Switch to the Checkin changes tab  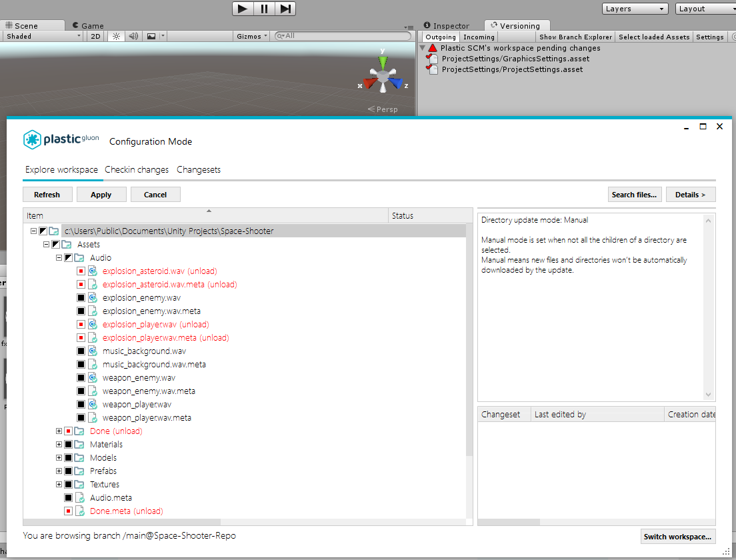[x=137, y=169]
